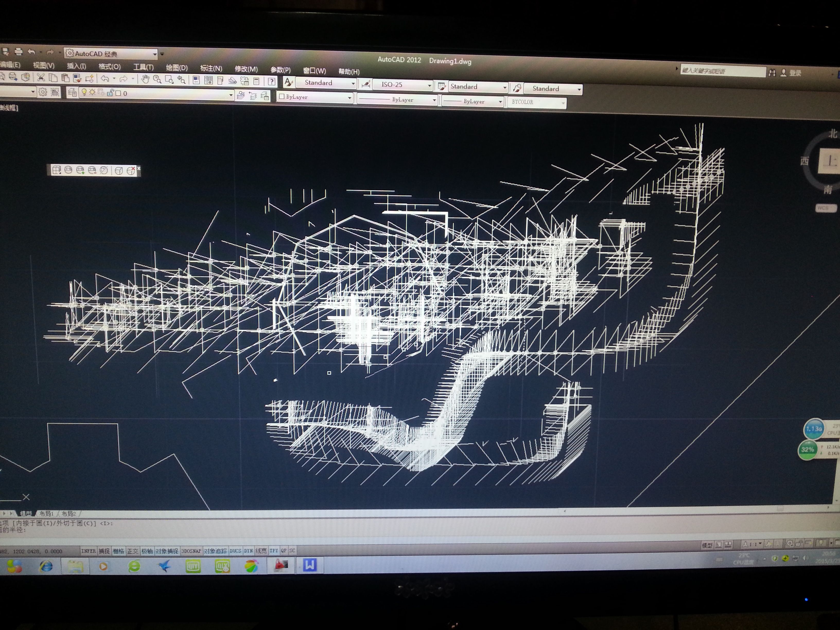The height and width of the screenshot is (630, 840).
Task: Open Layer Properties Manager icon
Action: point(72,92)
